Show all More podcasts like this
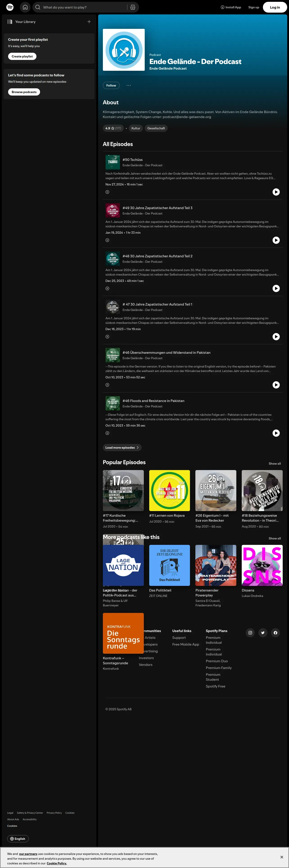Image resolution: width=289 pixels, height=868 pixels. click(275, 539)
